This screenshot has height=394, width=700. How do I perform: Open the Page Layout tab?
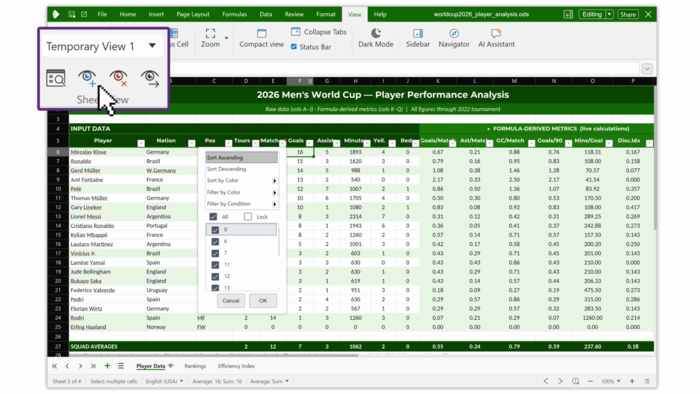coord(193,14)
